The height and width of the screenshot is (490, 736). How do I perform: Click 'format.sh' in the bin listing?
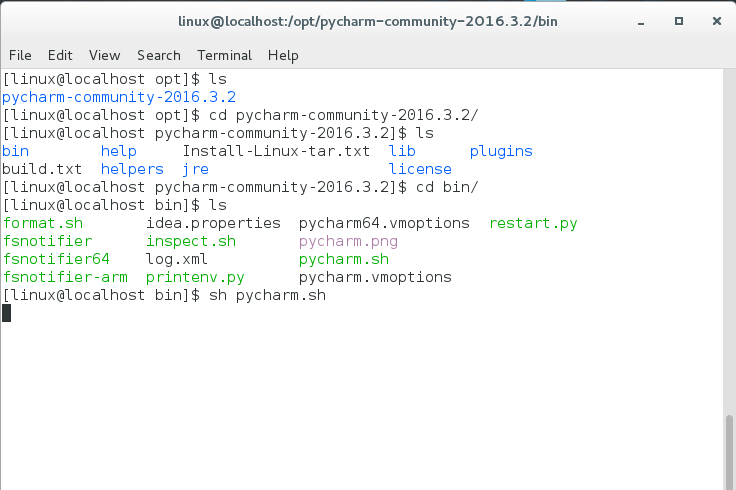[43, 223]
